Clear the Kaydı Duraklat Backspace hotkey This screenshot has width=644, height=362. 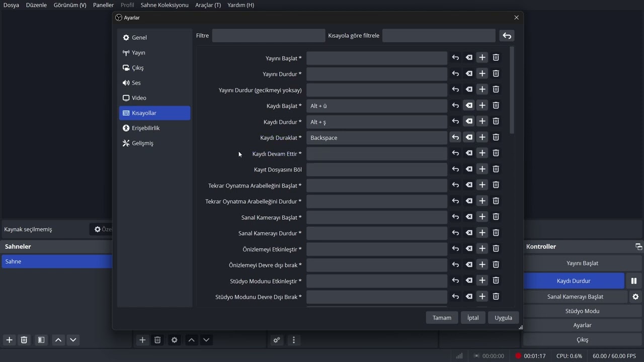click(x=469, y=137)
